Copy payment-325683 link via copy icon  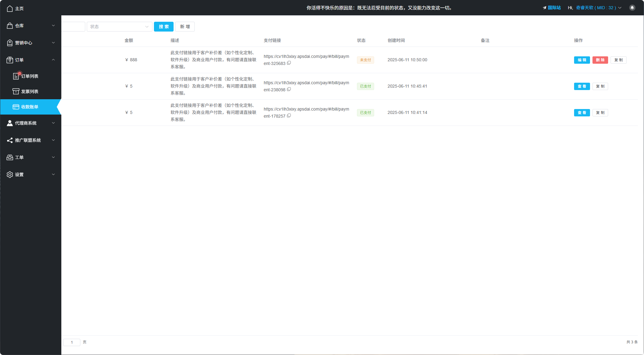[x=289, y=63]
